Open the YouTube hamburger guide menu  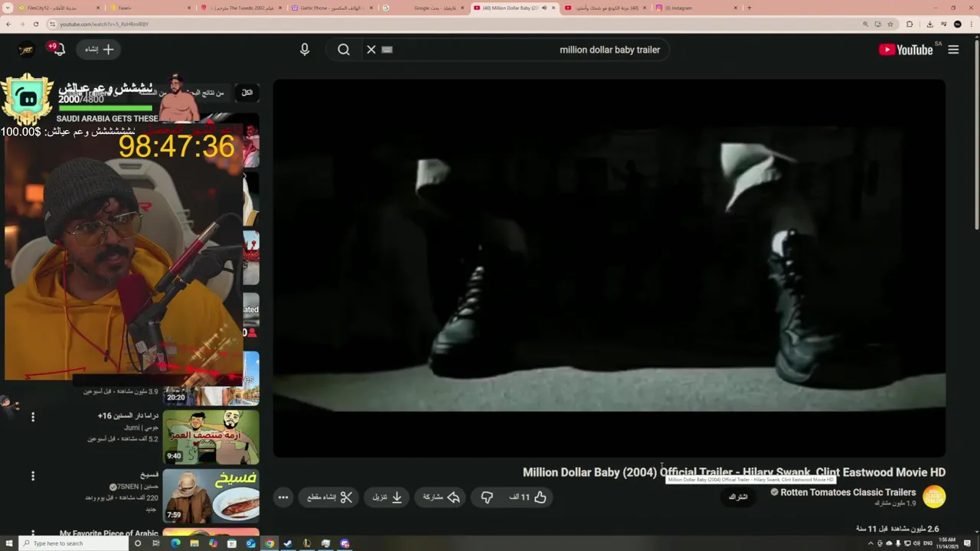coord(953,50)
